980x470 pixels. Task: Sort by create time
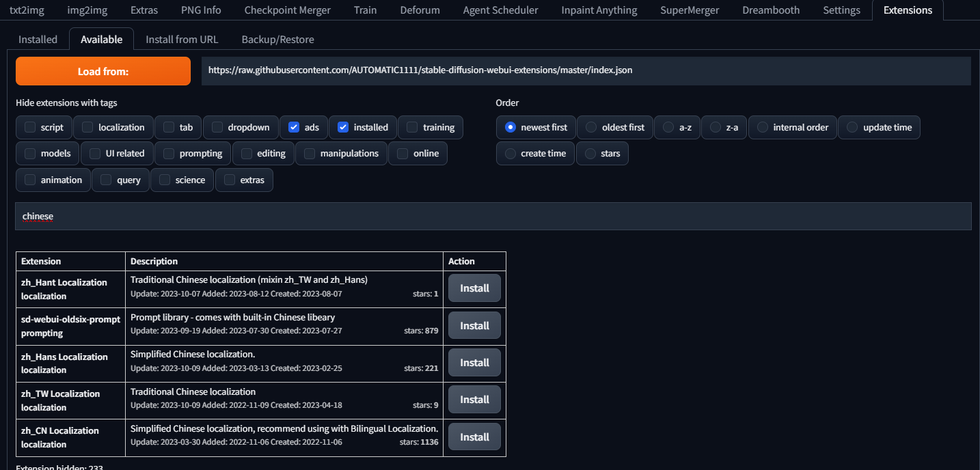pos(510,153)
